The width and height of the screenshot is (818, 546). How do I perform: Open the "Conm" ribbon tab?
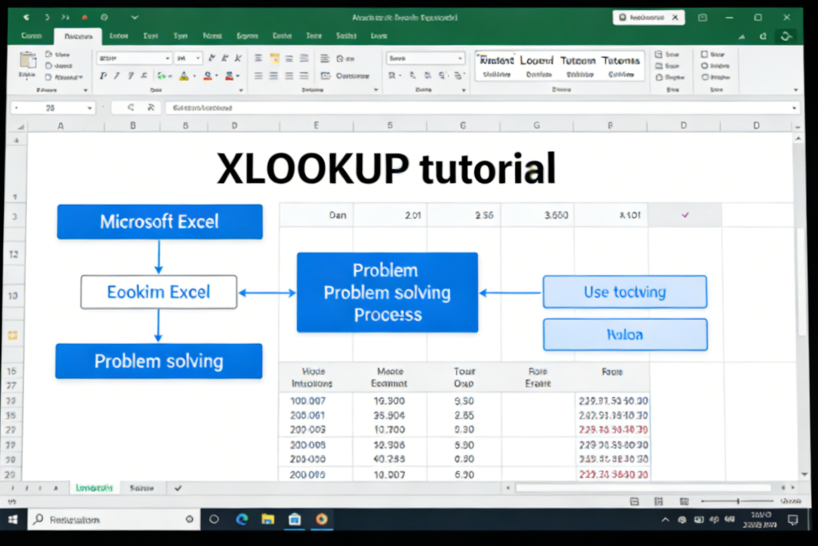pyautogui.click(x=31, y=35)
